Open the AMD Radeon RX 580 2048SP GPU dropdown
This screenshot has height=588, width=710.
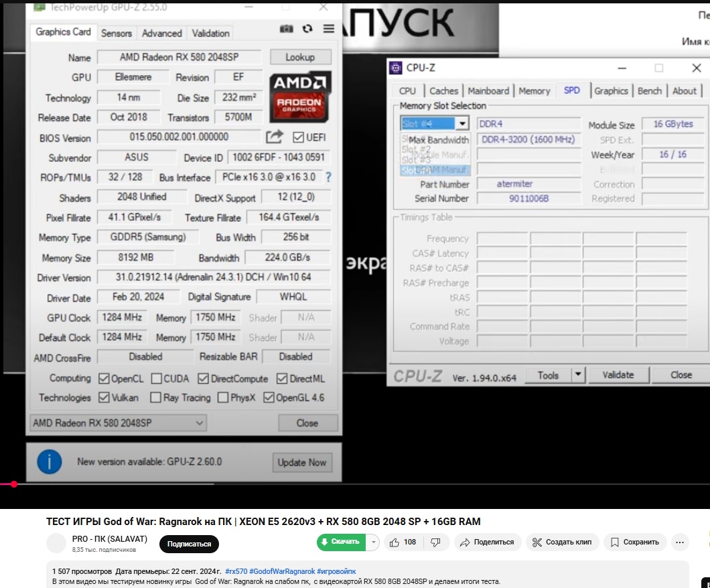(118, 423)
